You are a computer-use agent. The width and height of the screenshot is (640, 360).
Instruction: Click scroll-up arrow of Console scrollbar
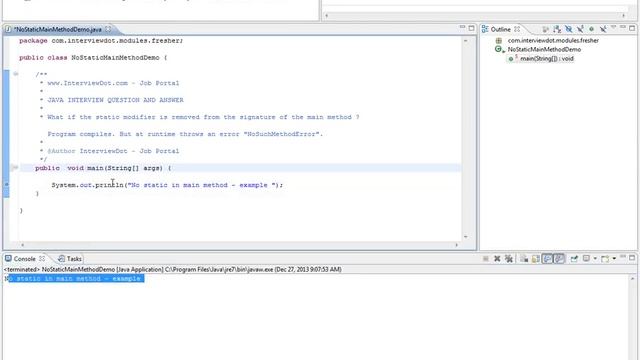(632, 279)
